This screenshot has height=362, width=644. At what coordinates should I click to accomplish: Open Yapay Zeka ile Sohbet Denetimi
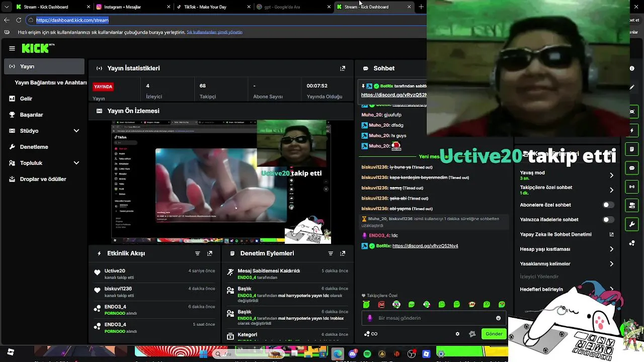pos(567,234)
